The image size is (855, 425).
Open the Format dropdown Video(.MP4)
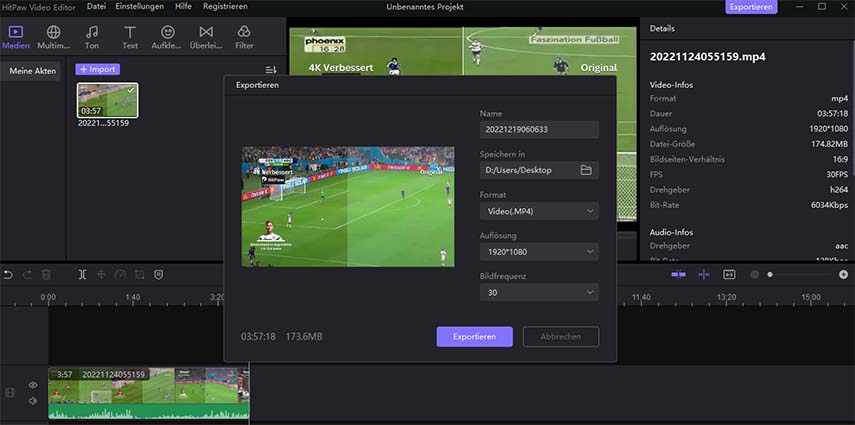[x=538, y=211]
